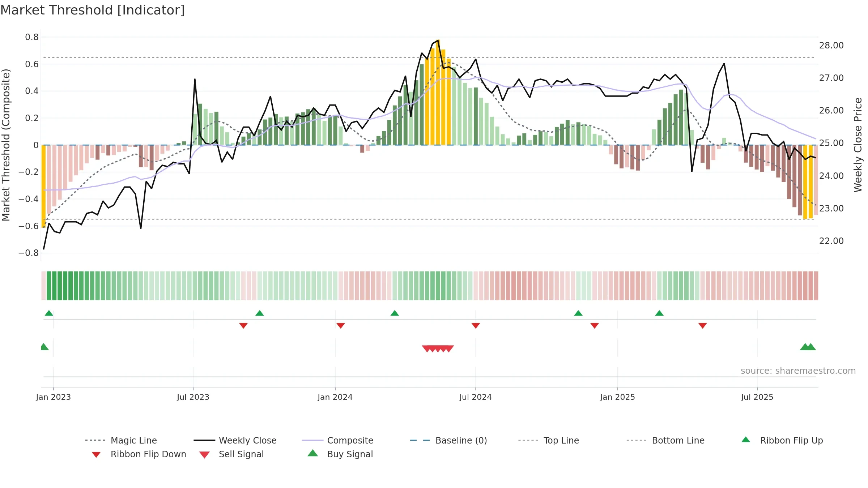Click the Weekly Close Price axis title
This screenshot has width=868, height=488.
click(x=858, y=145)
